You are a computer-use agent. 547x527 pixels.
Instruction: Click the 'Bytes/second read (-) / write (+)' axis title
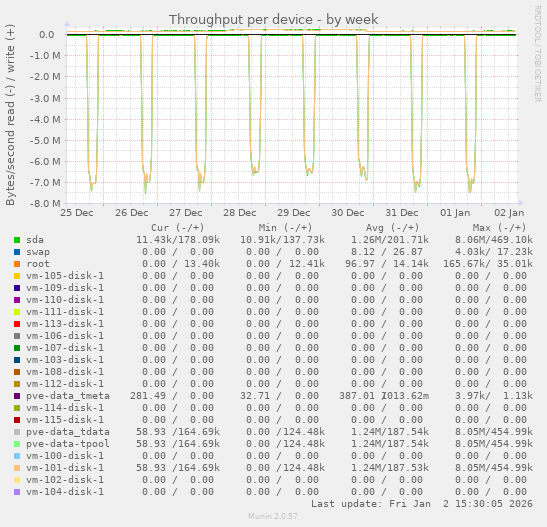pyautogui.click(x=10, y=115)
